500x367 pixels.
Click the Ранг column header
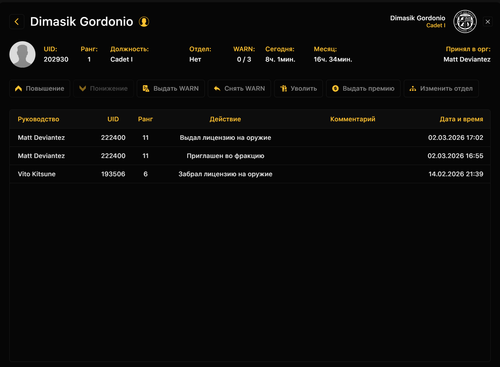145,119
